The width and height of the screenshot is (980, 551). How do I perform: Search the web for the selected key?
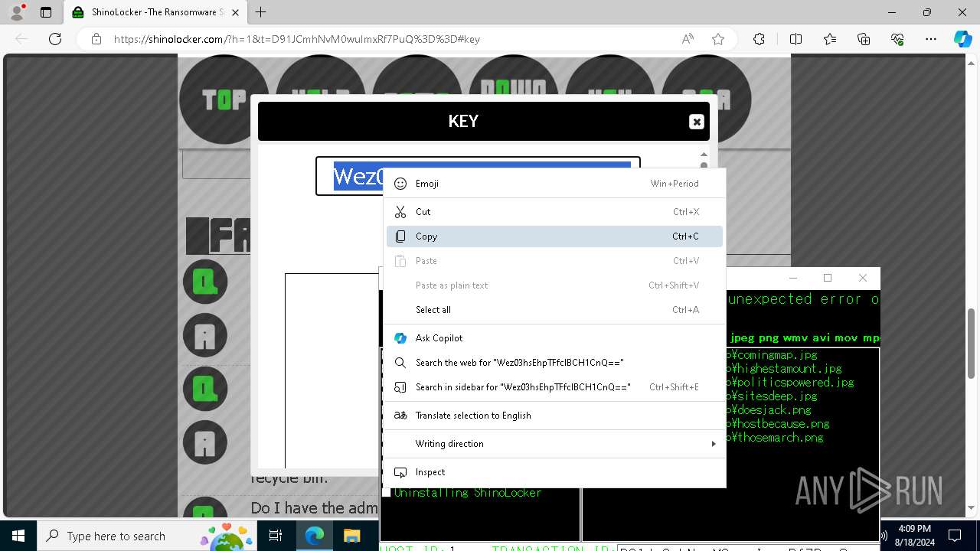(554, 363)
